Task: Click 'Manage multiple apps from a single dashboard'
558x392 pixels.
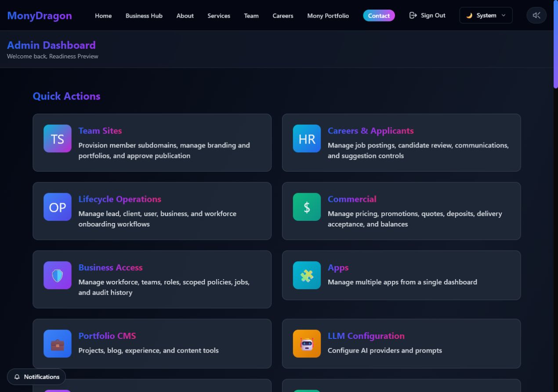Action: [402, 282]
